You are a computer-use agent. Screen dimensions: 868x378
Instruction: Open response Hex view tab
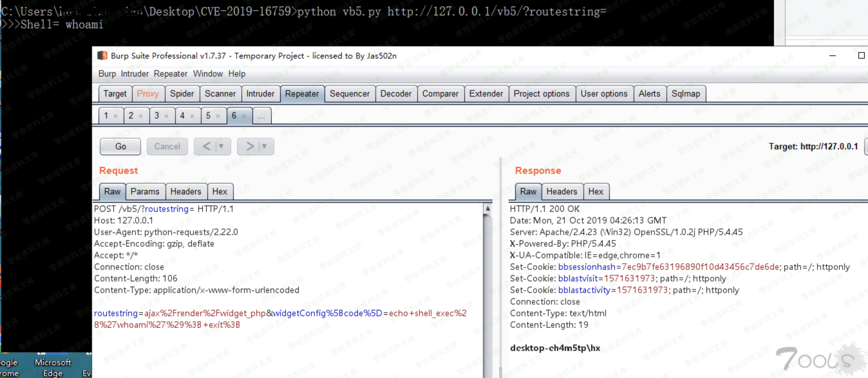tap(595, 191)
